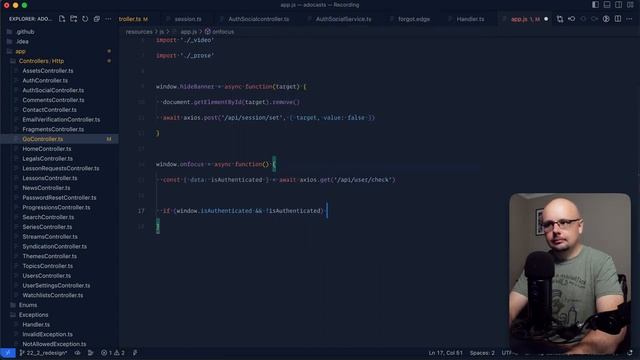This screenshot has height=360, width=640.
Task: Open ThemesController.ts from Explorer
Action: coord(49,256)
